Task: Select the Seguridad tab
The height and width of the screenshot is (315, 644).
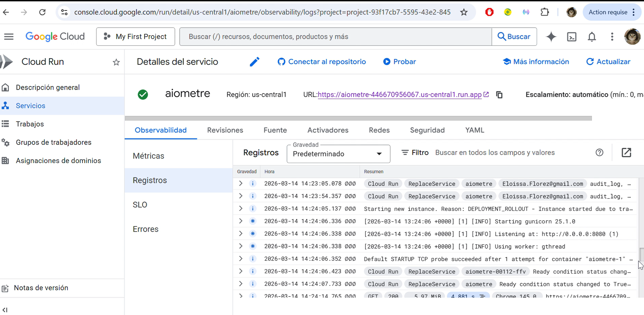Action: coord(427,130)
